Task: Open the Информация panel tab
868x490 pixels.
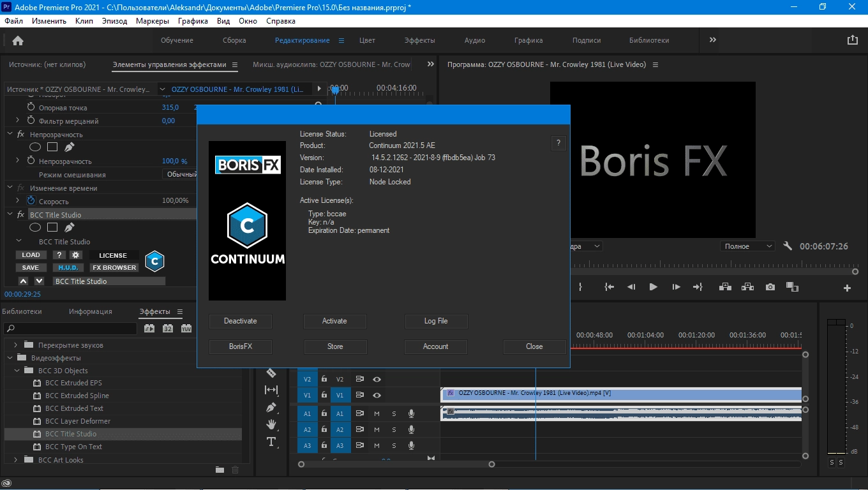Action: [x=91, y=311]
